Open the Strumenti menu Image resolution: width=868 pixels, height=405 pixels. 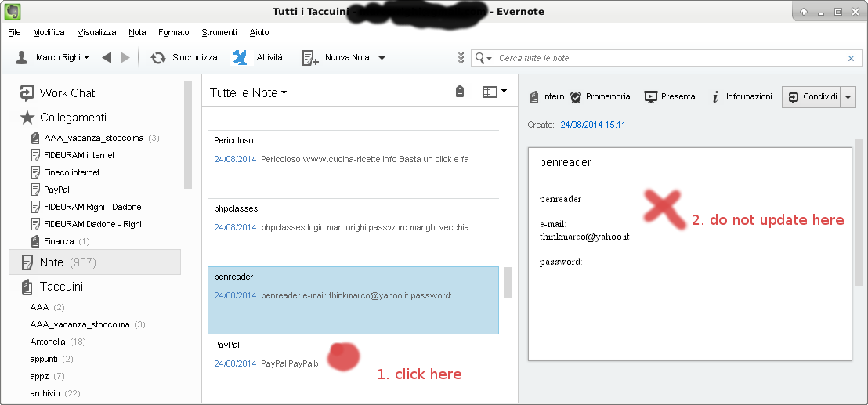(x=219, y=33)
